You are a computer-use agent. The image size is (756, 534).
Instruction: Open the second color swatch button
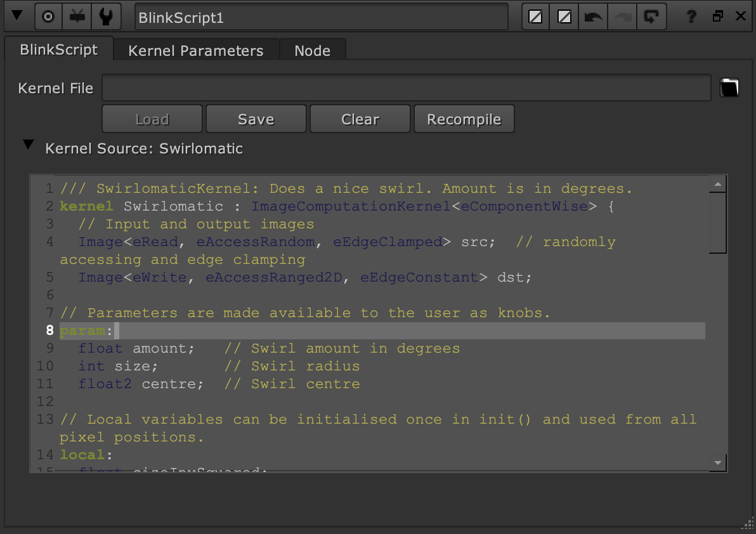click(564, 17)
